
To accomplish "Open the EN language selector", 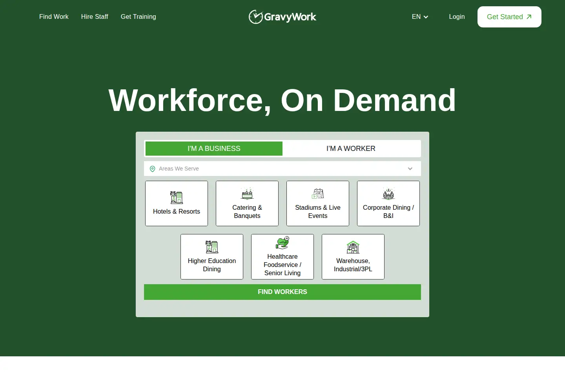I will click(x=420, y=17).
